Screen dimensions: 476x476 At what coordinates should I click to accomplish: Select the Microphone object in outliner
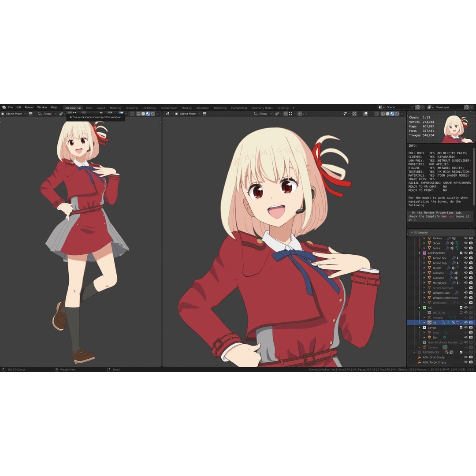tap(439, 283)
